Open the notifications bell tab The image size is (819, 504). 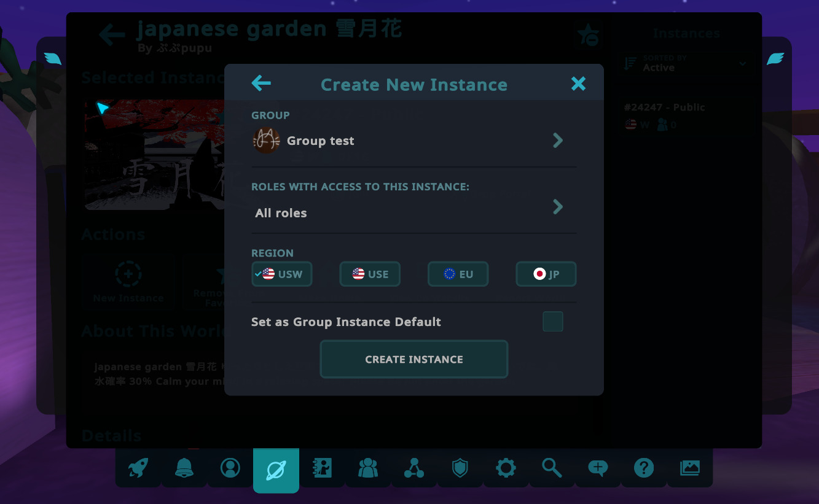coord(184,469)
